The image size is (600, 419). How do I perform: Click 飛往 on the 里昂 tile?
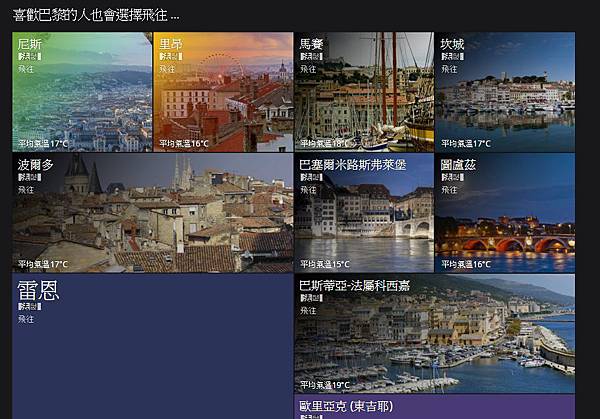[x=167, y=69]
